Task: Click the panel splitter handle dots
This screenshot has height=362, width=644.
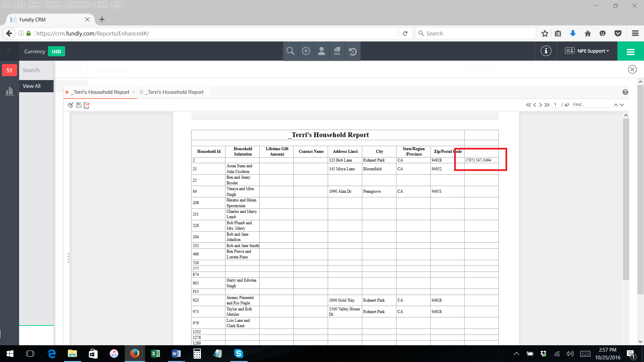Action: coord(68,257)
